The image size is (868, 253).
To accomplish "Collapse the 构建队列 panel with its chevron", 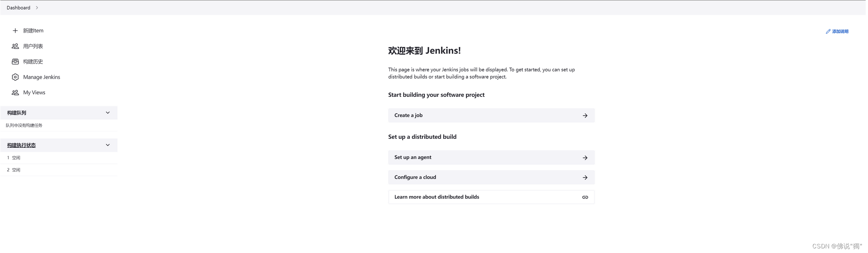I will [108, 113].
